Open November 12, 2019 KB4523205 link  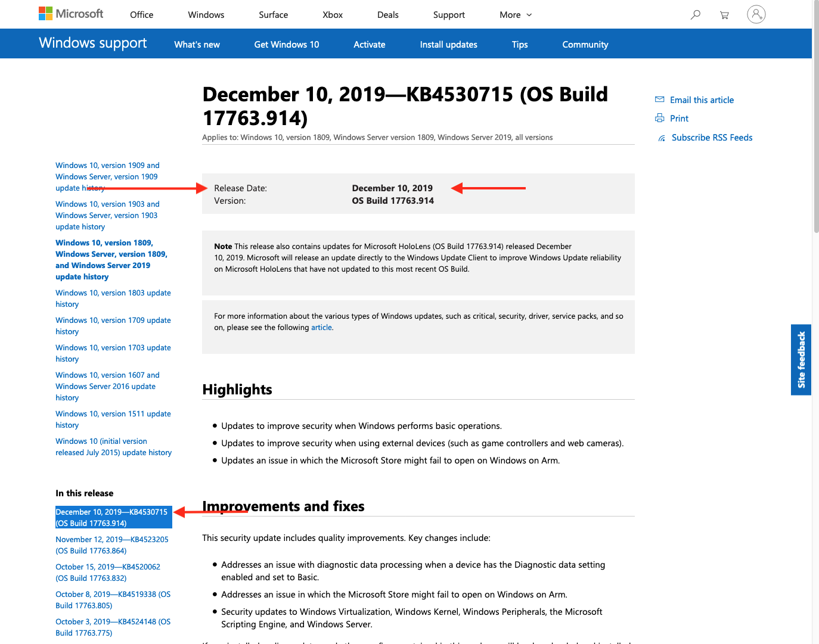(112, 545)
